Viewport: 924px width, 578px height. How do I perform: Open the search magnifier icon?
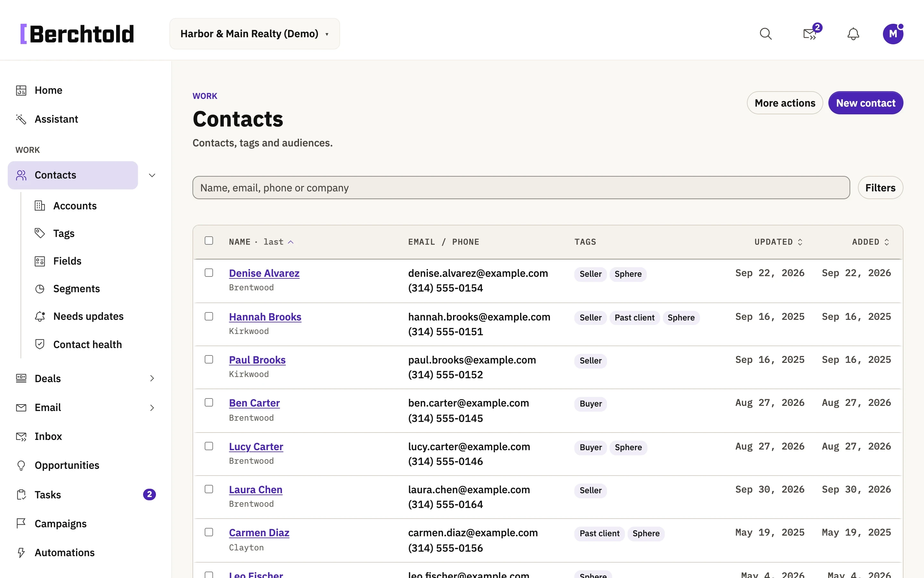(766, 34)
